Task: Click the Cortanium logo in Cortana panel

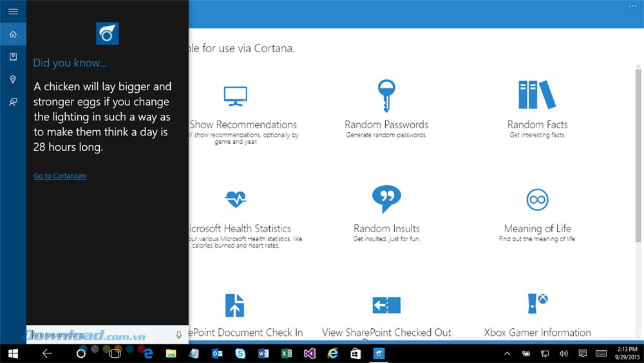Action: 108,34
